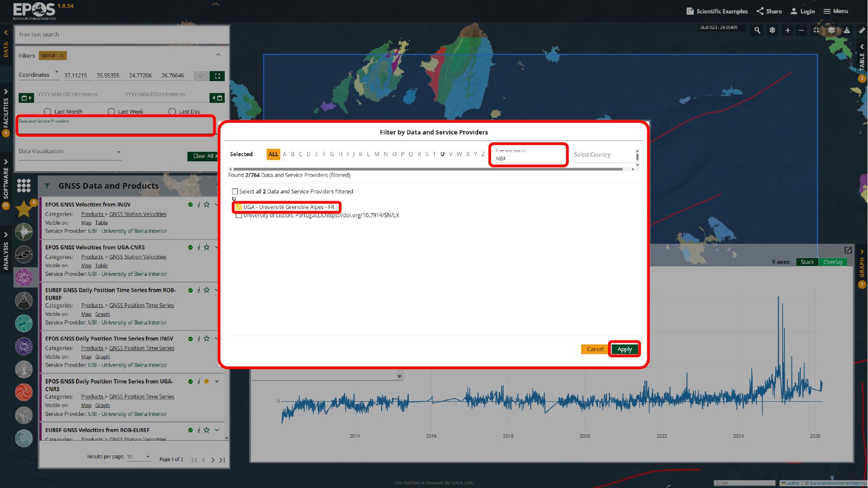The width and height of the screenshot is (868, 488).
Task: Select the favorites star icon showing 5 items
Action: 24,209
